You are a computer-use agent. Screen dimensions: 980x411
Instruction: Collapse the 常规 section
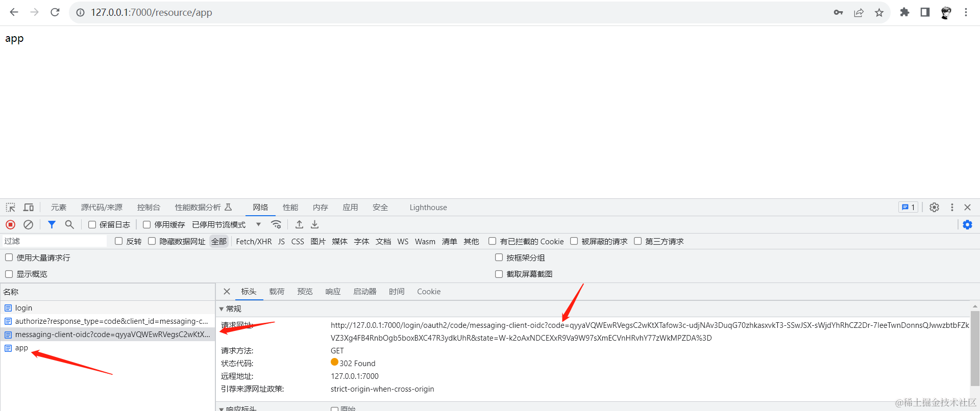[x=222, y=309]
